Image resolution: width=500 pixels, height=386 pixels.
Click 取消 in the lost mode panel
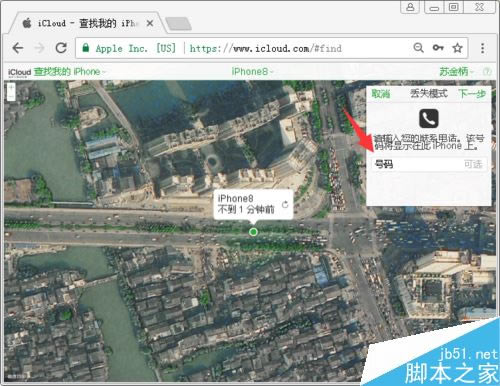(x=381, y=94)
